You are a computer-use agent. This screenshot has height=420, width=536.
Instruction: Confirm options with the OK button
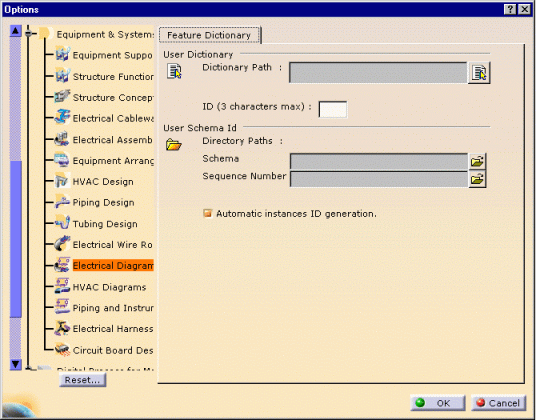point(437,403)
